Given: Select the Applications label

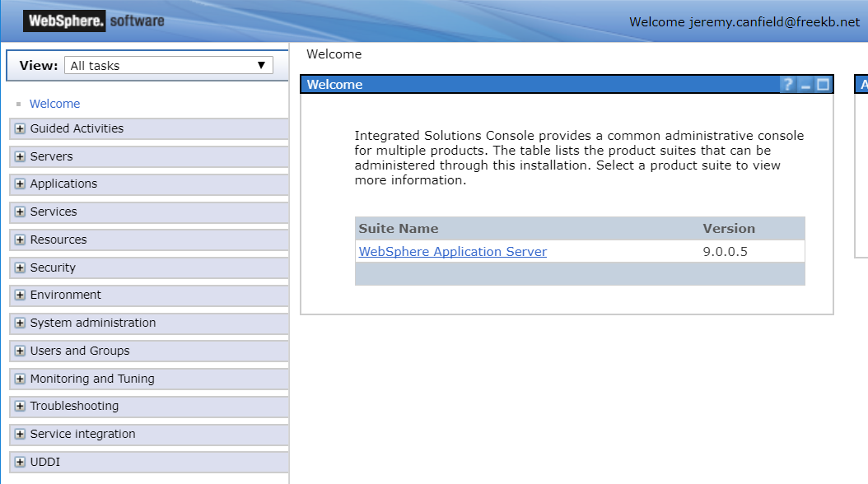Looking at the screenshot, I should tap(63, 184).
